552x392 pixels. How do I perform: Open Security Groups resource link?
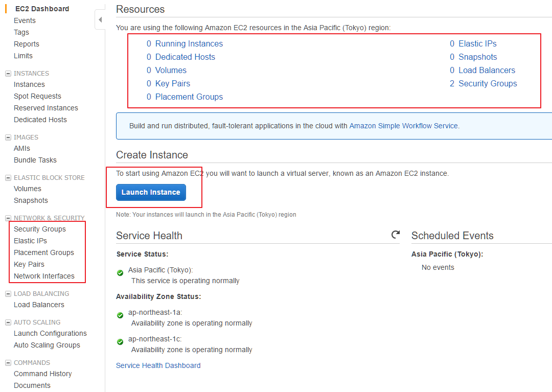(x=488, y=83)
